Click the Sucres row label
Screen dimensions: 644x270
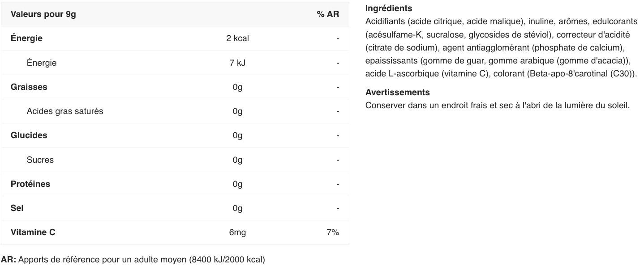[40, 160]
